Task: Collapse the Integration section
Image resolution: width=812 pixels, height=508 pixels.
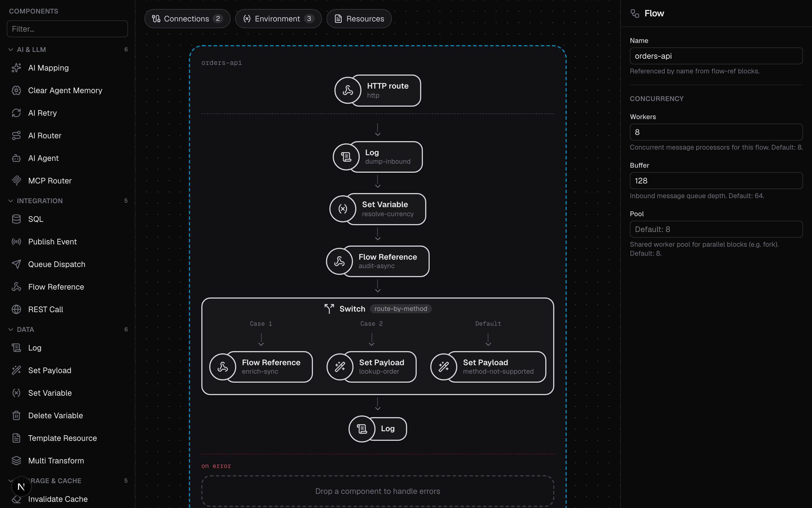Action: 11,201
